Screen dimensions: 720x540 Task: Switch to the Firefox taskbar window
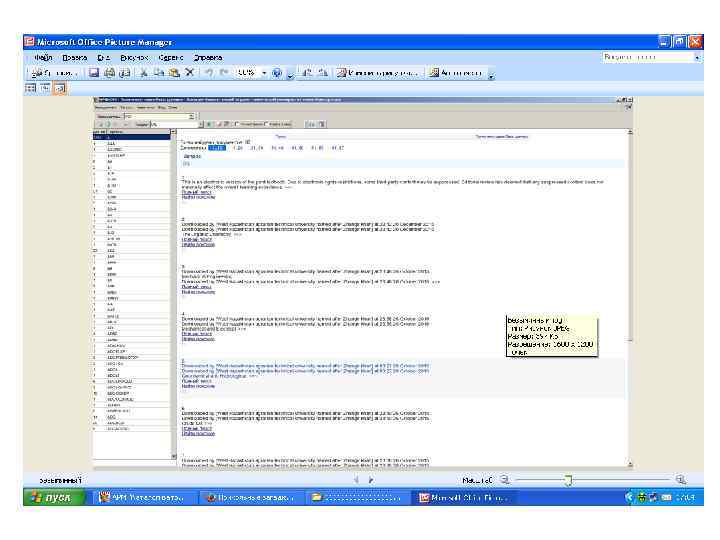(251, 498)
